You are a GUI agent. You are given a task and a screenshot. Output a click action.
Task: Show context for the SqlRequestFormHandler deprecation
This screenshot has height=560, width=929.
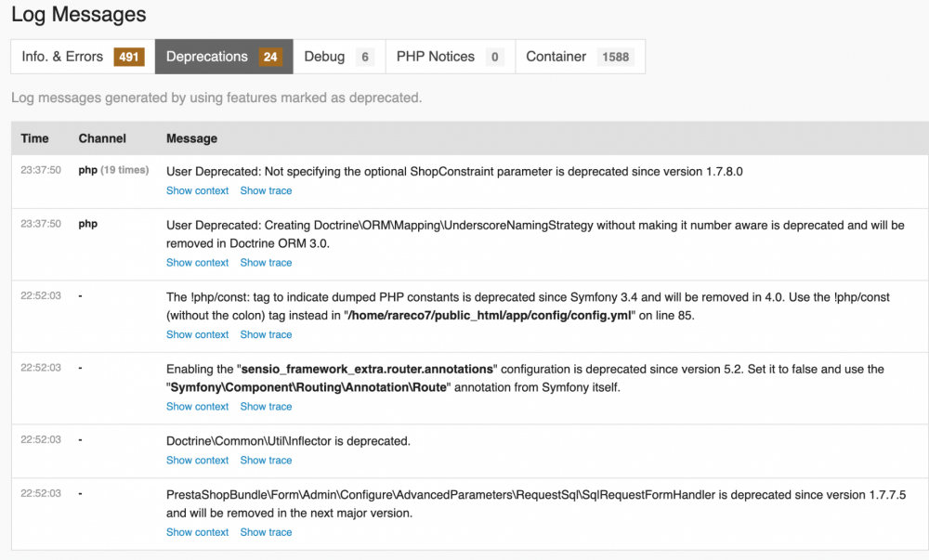(x=197, y=532)
